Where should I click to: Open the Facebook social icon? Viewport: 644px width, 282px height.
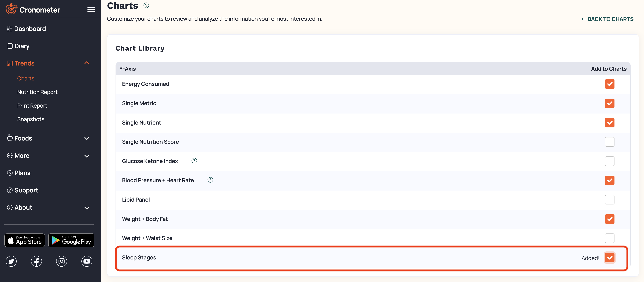click(36, 261)
